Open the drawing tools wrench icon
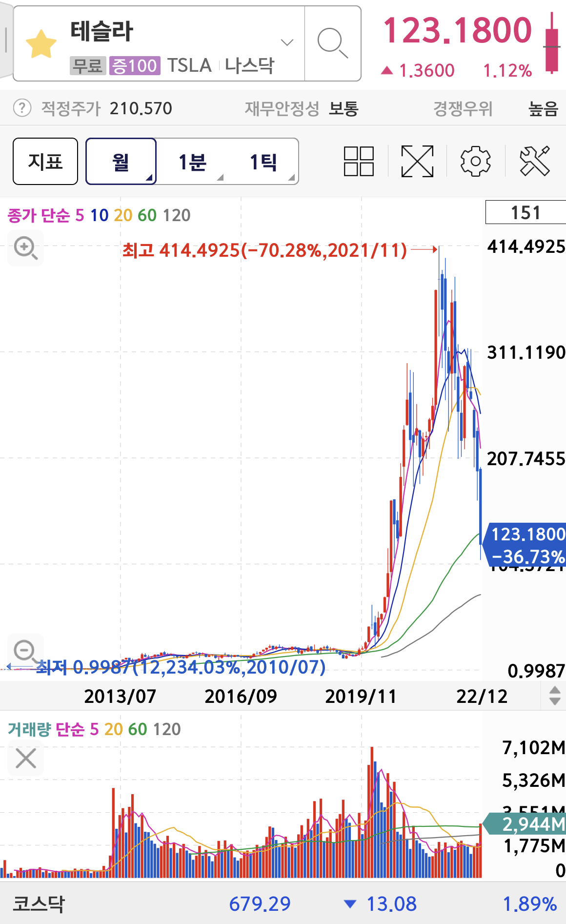 535,161
